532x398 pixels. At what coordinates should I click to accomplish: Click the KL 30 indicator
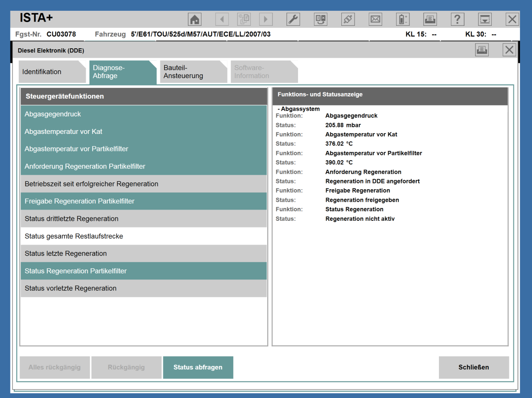point(481,34)
